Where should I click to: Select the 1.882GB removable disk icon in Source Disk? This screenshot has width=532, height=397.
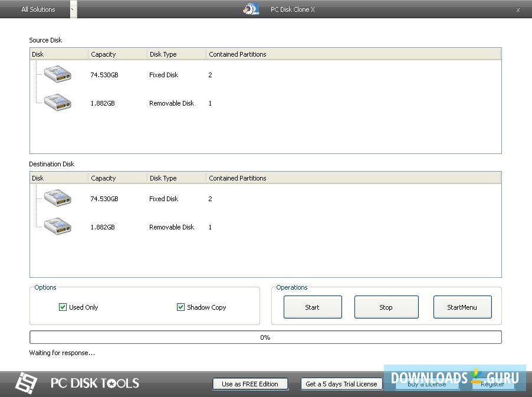tap(57, 103)
